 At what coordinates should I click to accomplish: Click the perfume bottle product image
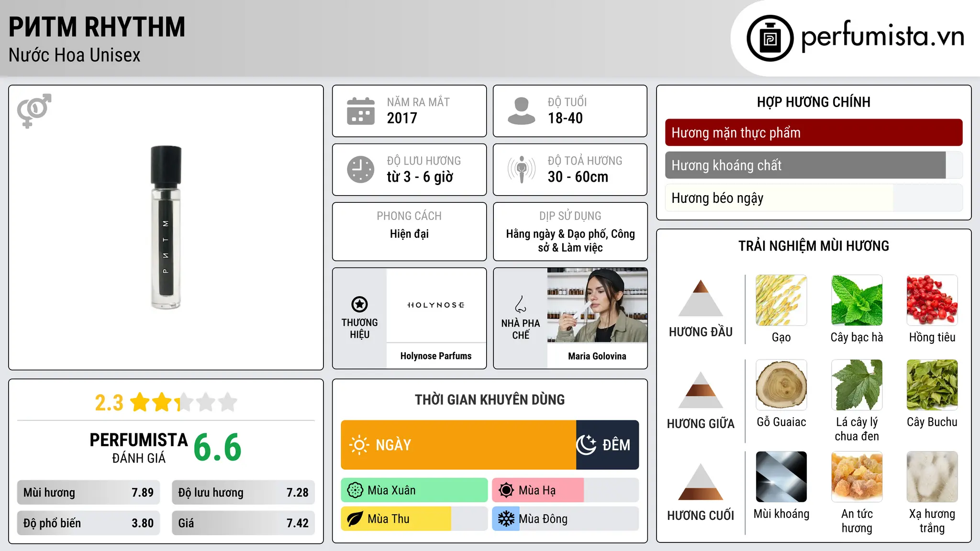click(166, 227)
